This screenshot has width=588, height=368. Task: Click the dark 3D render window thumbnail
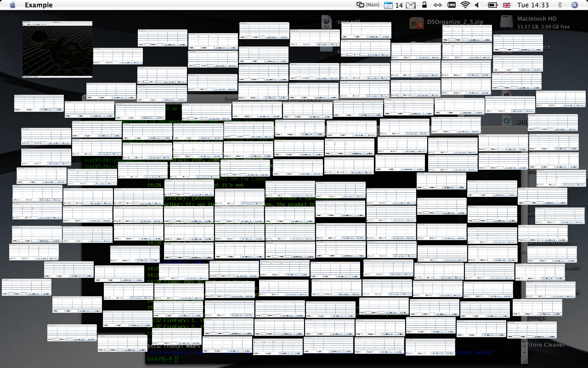point(57,50)
